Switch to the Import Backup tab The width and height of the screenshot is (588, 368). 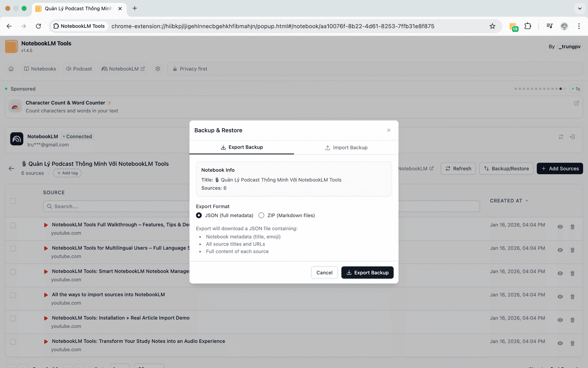click(346, 148)
